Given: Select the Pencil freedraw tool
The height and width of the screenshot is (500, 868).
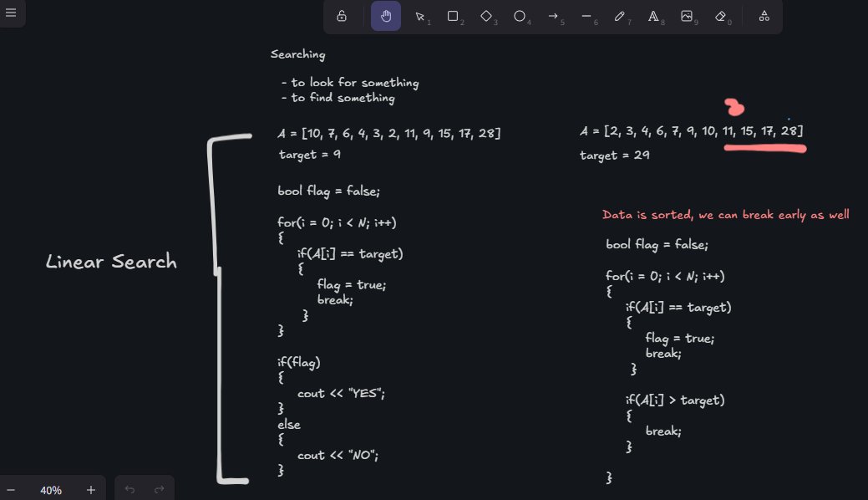Looking at the screenshot, I should pos(619,16).
